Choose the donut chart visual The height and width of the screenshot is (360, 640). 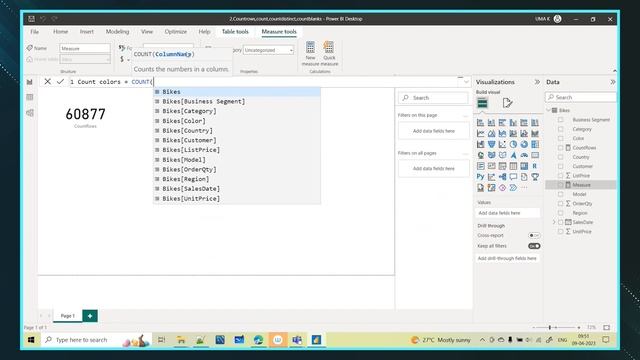pyautogui.click(x=524, y=144)
